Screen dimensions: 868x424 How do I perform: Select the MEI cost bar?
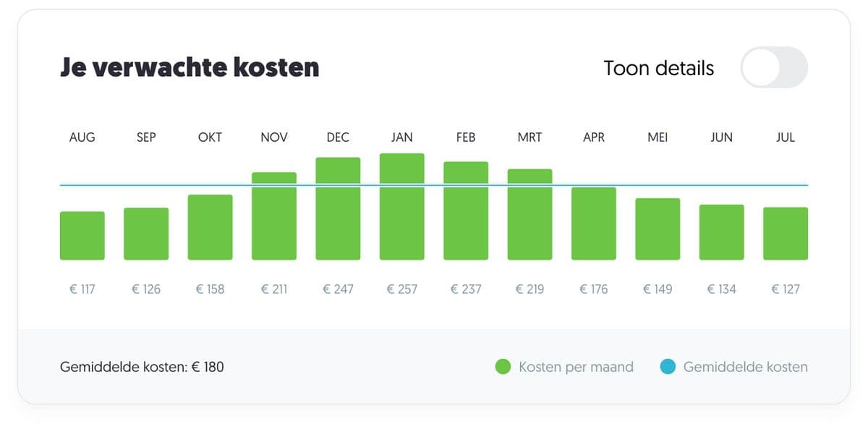pyautogui.click(x=658, y=229)
